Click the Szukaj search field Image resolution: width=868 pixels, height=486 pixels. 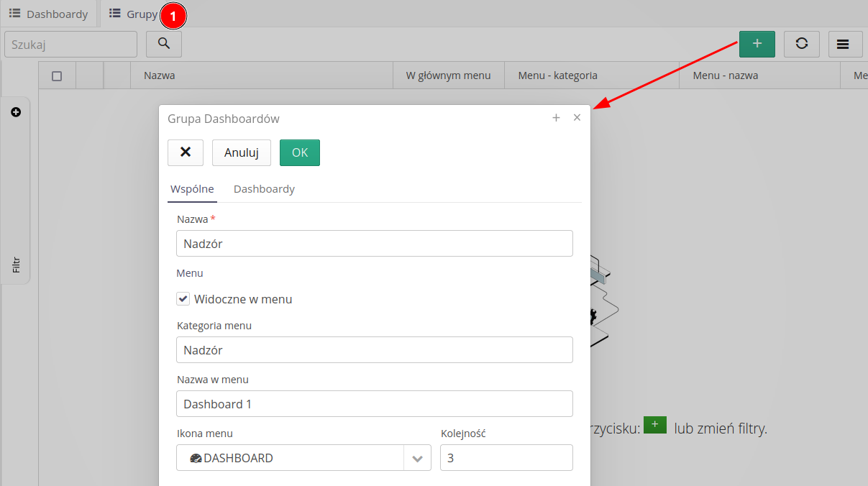(70, 44)
